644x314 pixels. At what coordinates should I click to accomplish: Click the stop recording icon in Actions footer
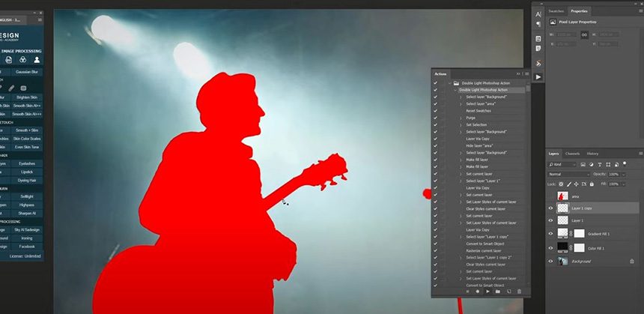tap(468, 292)
